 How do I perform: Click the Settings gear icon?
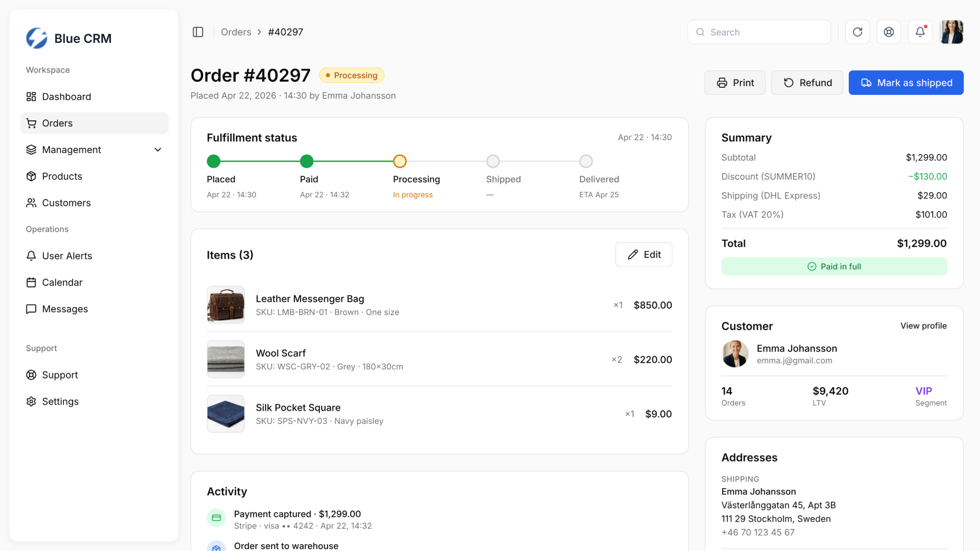coord(31,402)
